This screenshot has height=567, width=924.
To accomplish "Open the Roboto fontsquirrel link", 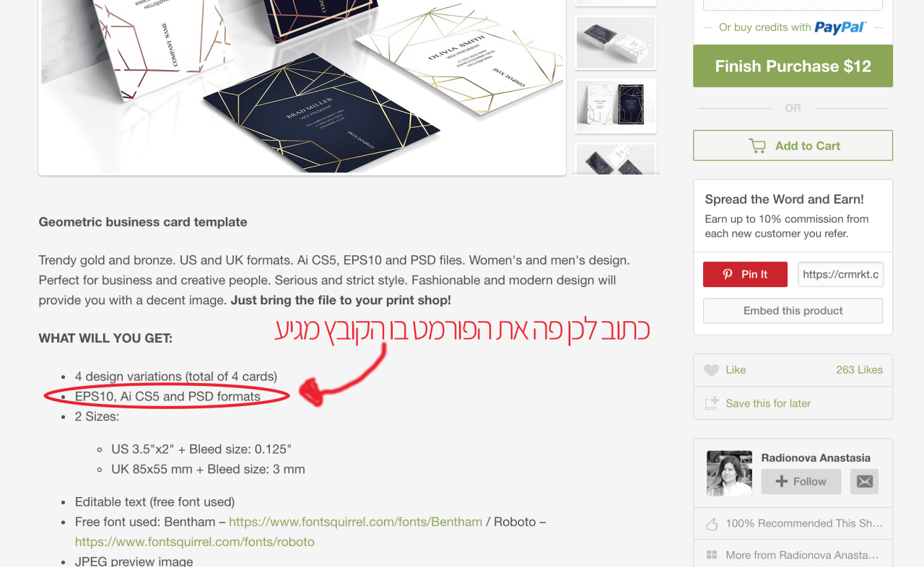I will (195, 541).
